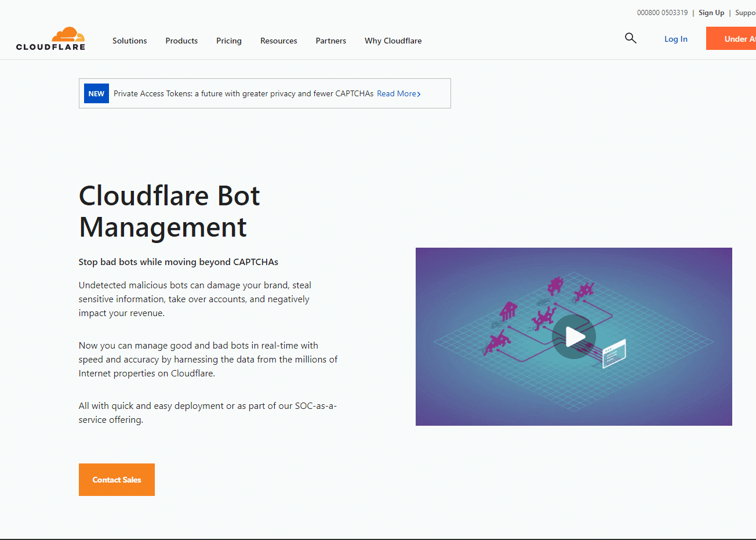Go to the Pricing page
The height and width of the screenshot is (540, 756).
coord(228,41)
